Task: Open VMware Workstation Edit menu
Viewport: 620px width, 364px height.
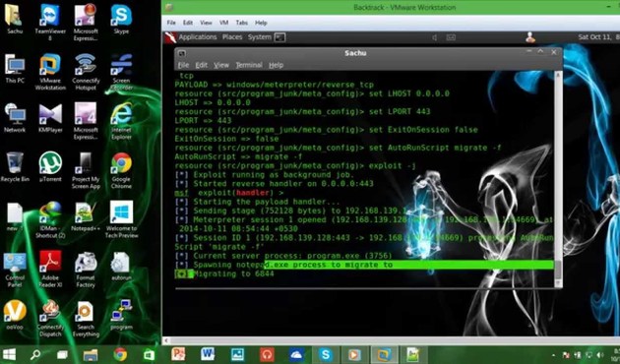Action: tap(188, 23)
